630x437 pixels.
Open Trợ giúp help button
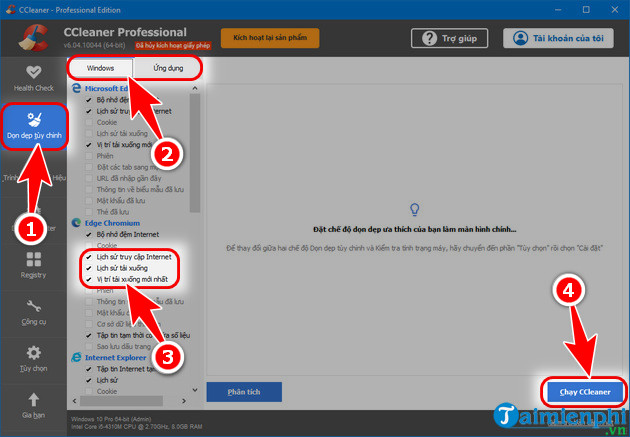tap(450, 38)
